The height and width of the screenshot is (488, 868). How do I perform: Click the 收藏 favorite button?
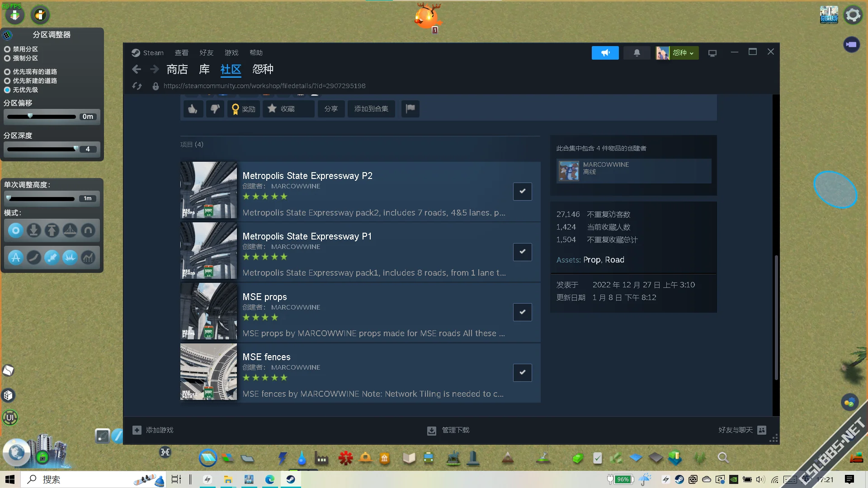[288, 109]
